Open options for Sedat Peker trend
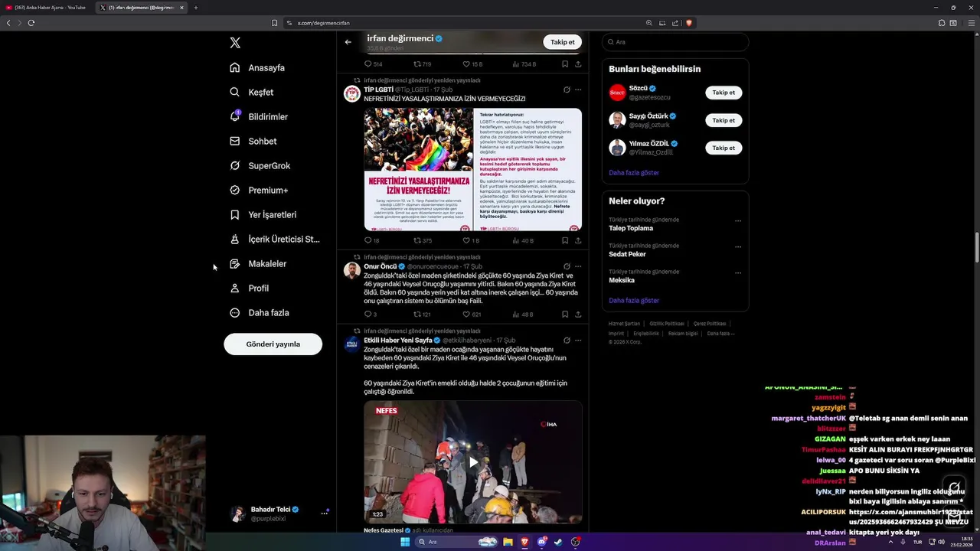The image size is (980, 551). point(738,247)
